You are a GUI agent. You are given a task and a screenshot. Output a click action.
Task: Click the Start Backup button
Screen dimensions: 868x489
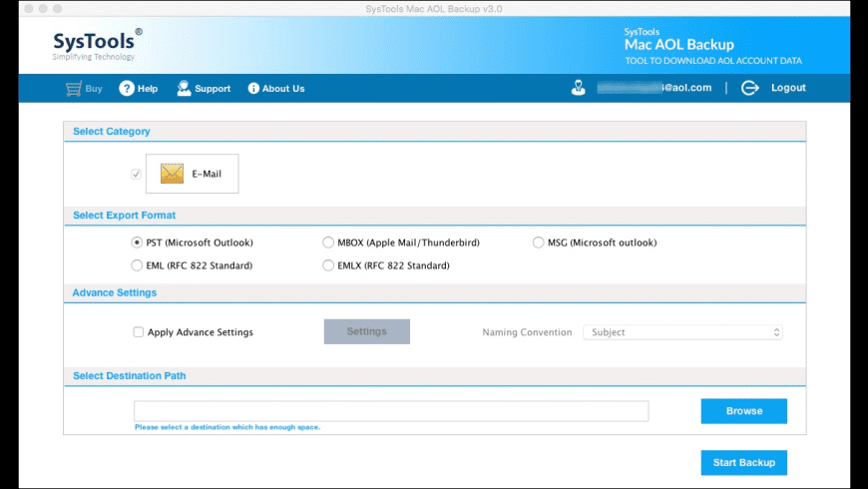tap(743, 463)
